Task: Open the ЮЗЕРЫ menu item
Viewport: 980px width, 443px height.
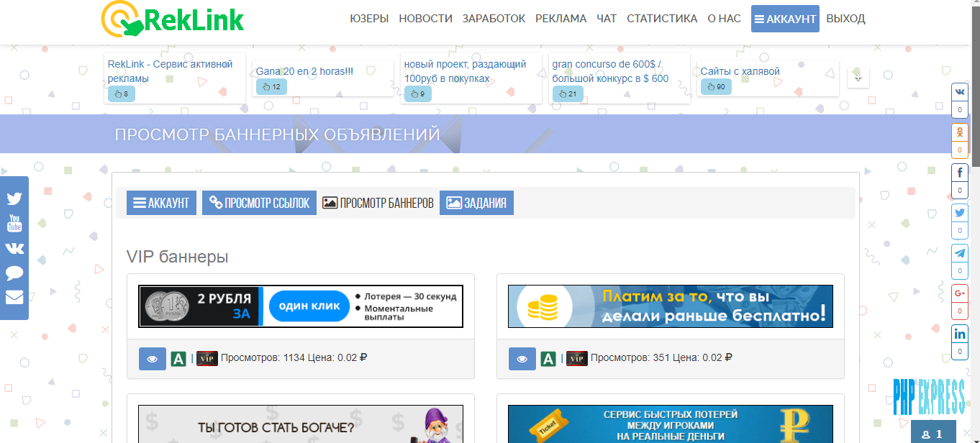Action: pyautogui.click(x=369, y=19)
